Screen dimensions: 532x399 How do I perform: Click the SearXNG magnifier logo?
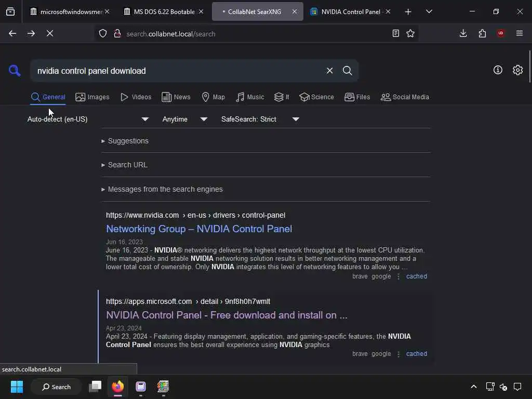[15, 71]
